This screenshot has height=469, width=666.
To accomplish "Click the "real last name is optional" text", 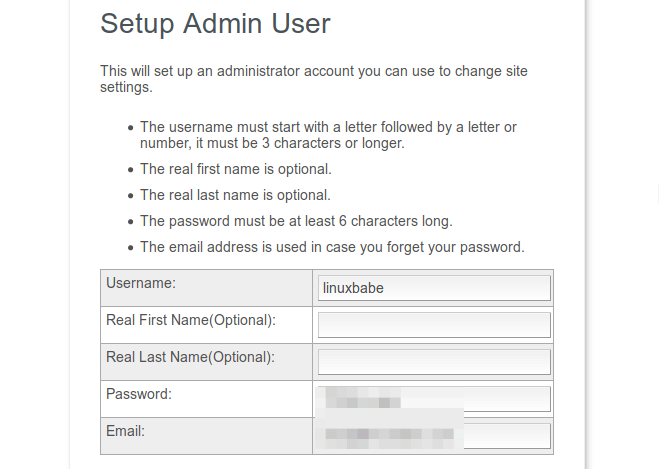I will (x=235, y=195).
